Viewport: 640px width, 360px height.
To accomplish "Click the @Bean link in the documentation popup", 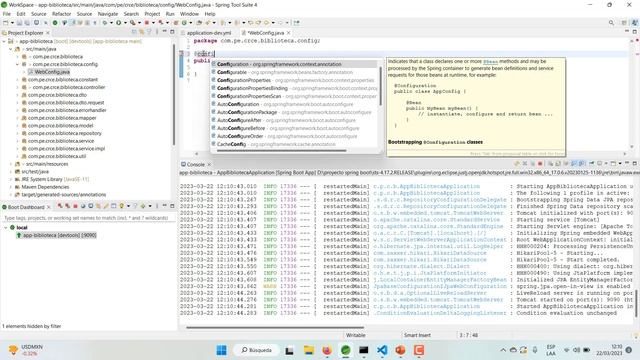I will click(x=490, y=62).
